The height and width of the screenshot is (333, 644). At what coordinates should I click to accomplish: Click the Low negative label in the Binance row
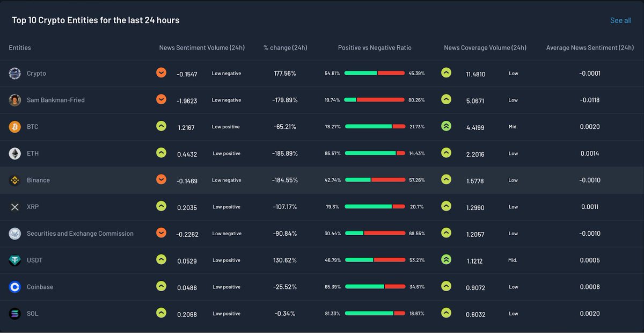pos(226,180)
